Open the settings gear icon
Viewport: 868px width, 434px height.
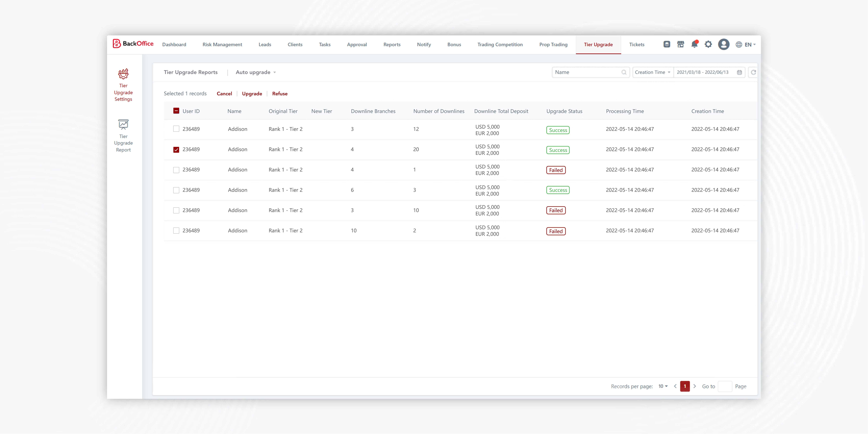click(x=708, y=44)
